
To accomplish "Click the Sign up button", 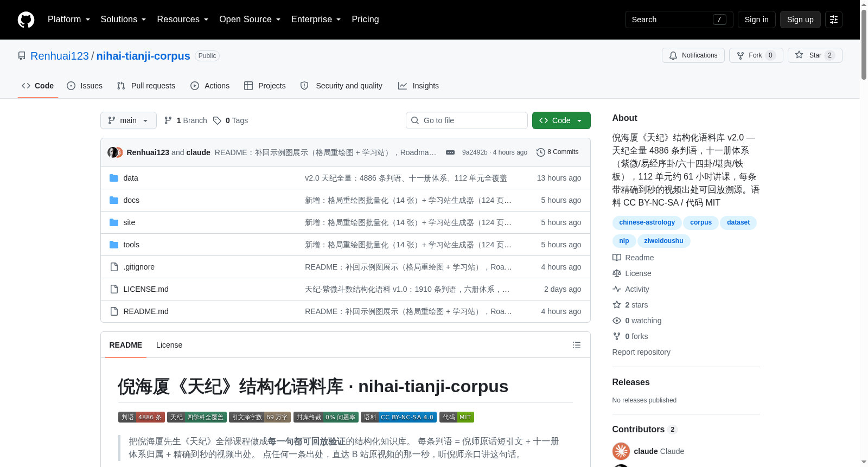I will pyautogui.click(x=800, y=20).
